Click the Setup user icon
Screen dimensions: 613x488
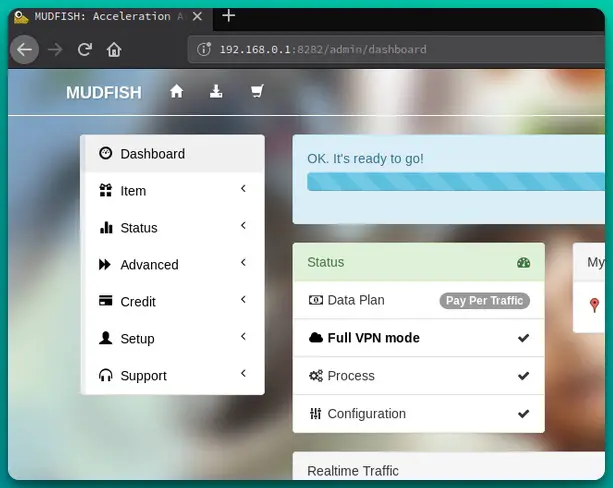[x=106, y=338]
